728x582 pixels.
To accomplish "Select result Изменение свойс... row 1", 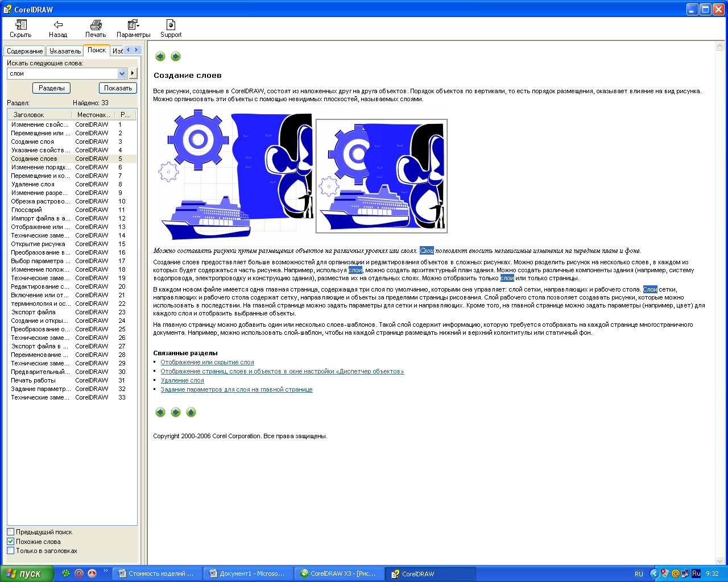I will (72, 124).
